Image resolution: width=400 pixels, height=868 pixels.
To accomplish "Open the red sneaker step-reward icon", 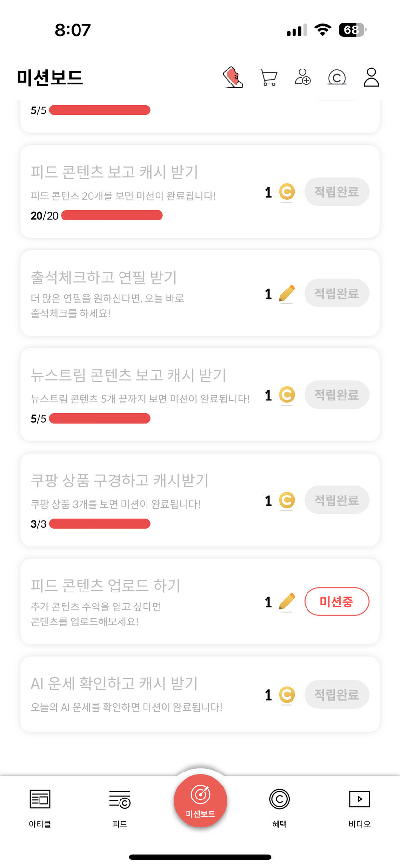I will point(233,77).
